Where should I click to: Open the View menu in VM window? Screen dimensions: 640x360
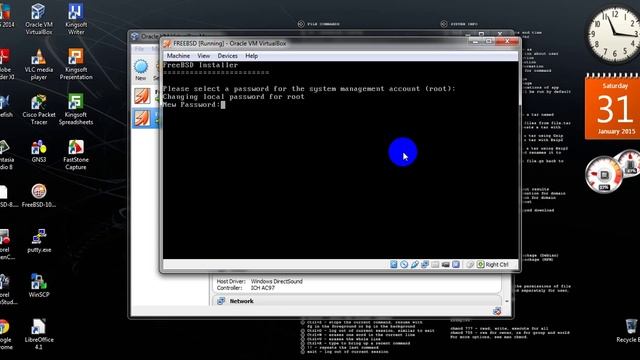(x=204, y=56)
